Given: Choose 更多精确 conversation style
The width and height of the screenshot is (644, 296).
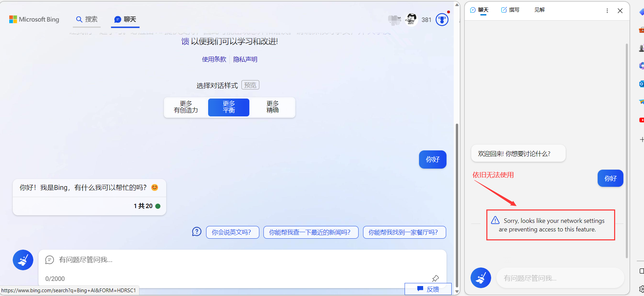Looking at the screenshot, I should click(272, 107).
